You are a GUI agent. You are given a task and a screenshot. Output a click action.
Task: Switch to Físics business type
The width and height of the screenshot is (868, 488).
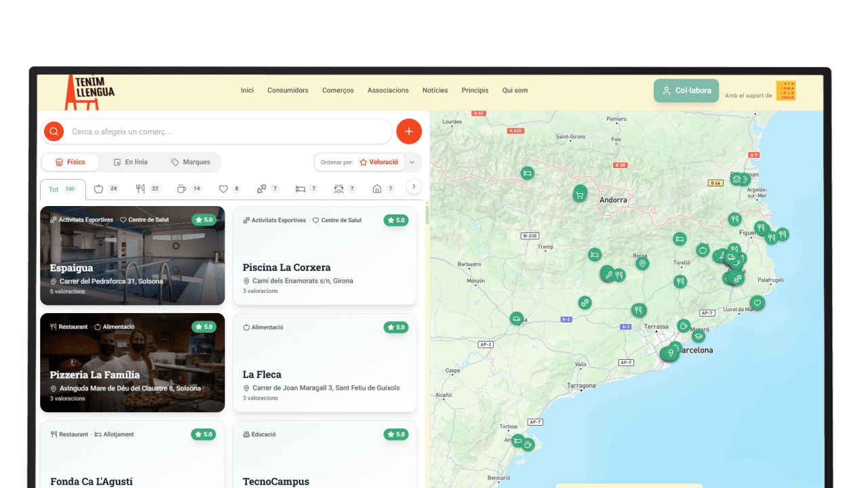click(70, 163)
